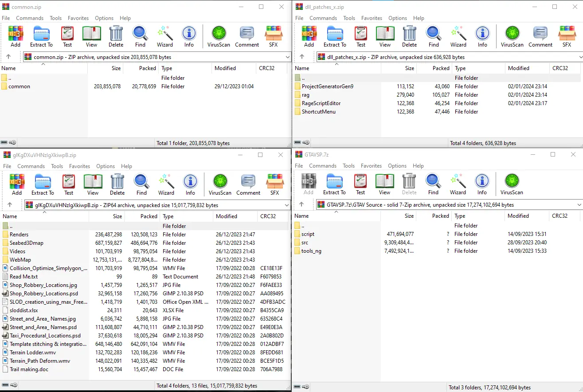
Task: Run VirusScan in common.zip window
Action: coord(219,36)
